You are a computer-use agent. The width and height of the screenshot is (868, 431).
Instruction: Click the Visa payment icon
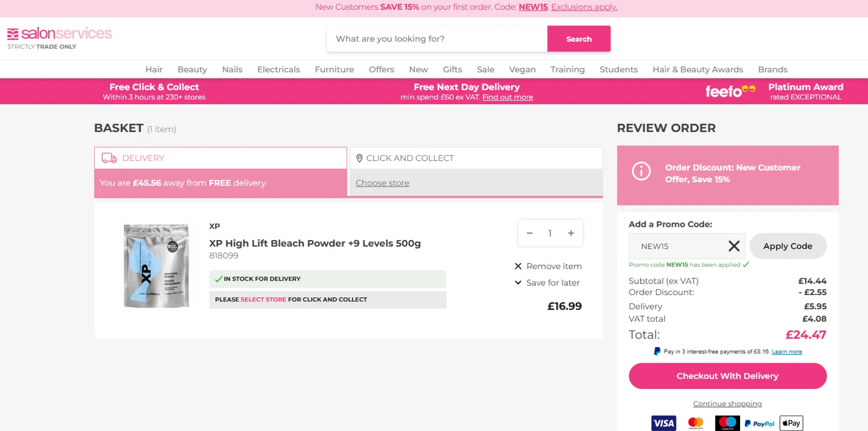click(x=664, y=423)
